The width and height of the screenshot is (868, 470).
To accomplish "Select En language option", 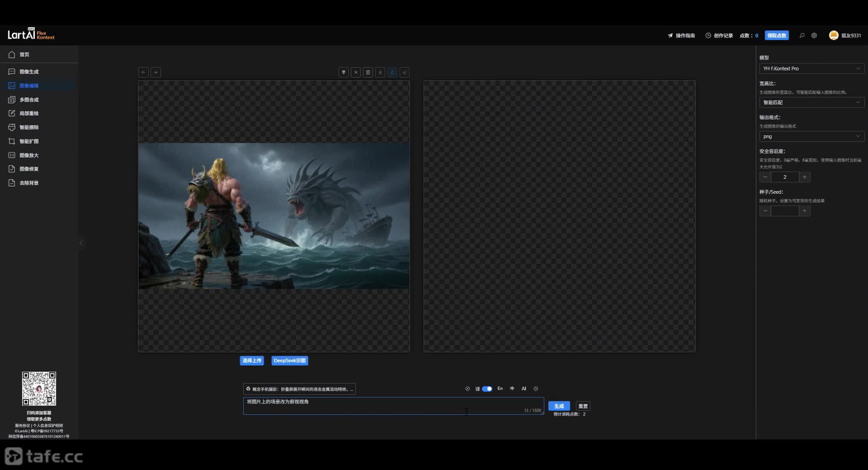I will pyautogui.click(x=500, y=389).
